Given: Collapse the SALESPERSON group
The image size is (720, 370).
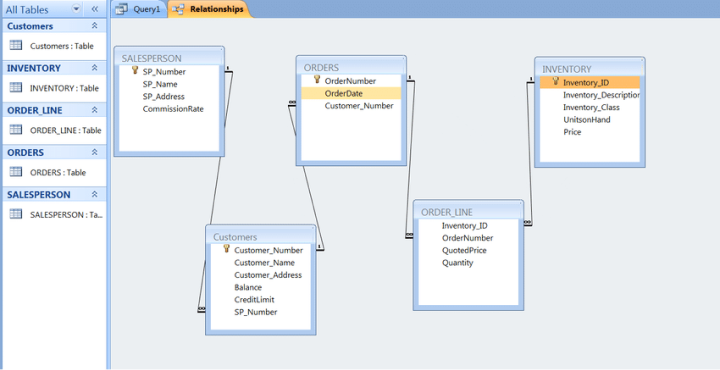Looking at the screenshot, I should (x=95, y=195).
